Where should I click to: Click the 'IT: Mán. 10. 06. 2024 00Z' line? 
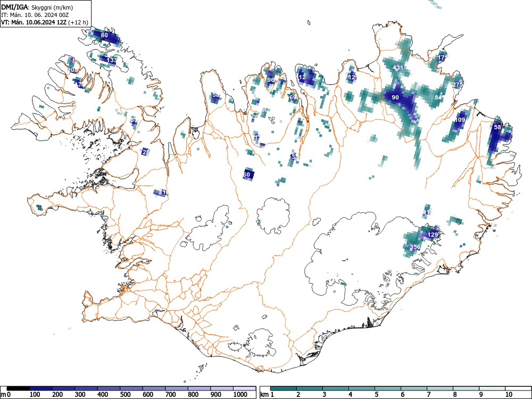[x=35, y=15]
